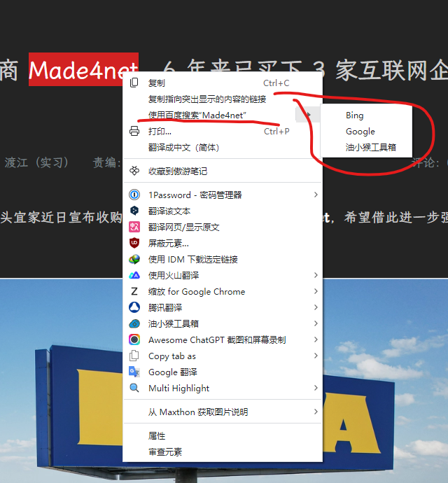Click the copy icon beside 复制
This screenshot has width=448, height=483.
pos(134,83)
